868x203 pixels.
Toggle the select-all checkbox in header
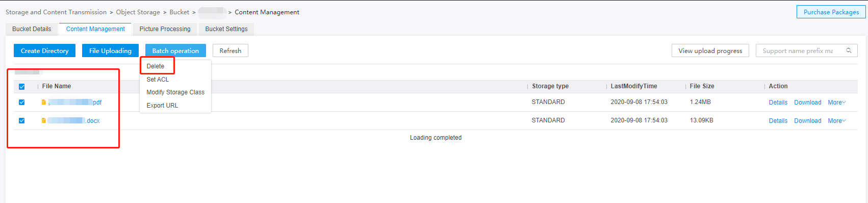pyautogui.click(x=21, y=87)
